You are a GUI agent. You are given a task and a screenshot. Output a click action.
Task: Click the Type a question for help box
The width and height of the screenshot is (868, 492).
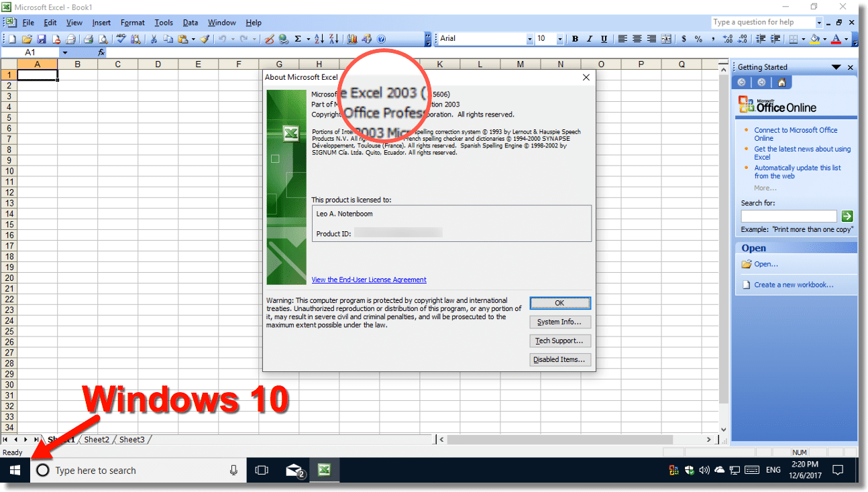tap(763, 22)
